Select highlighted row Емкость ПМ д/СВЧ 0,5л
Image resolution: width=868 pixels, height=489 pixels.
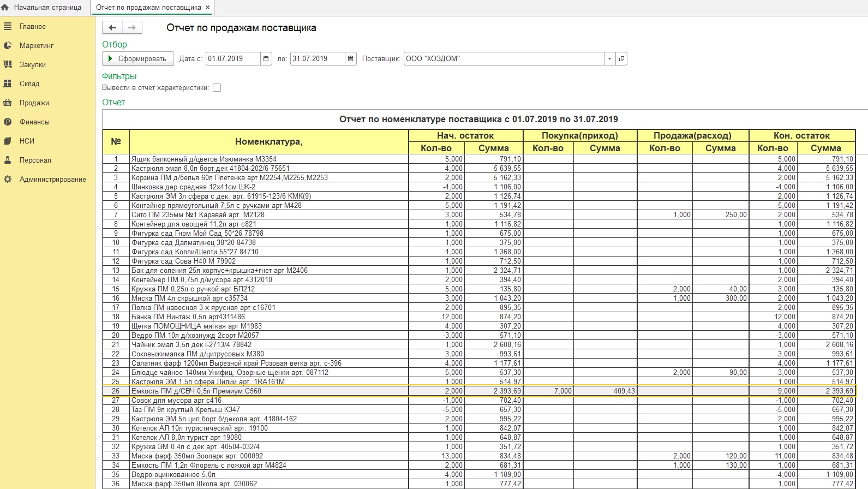[479, 391]
